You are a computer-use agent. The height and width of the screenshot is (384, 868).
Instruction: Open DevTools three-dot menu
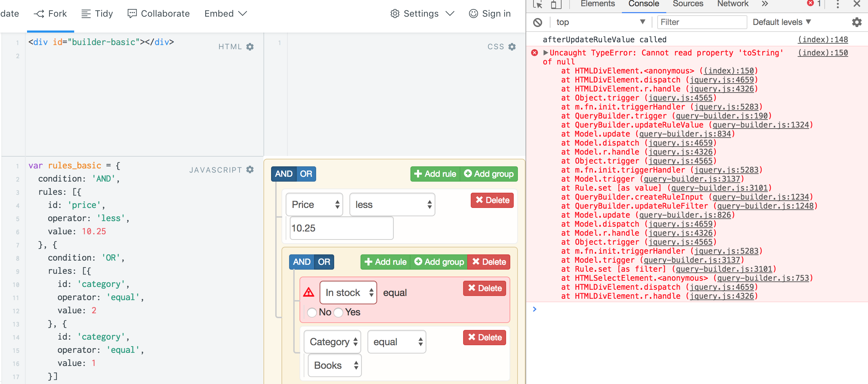tap(837, 4)
